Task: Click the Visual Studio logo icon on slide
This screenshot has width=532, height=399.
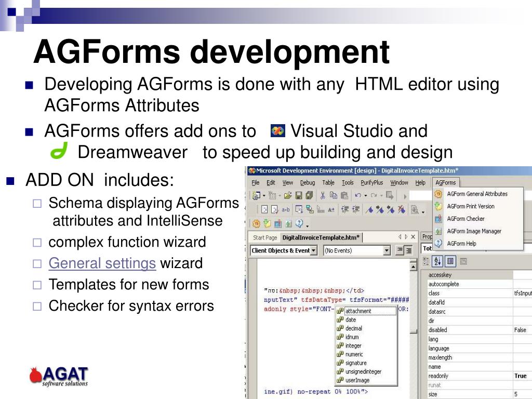Action: click(x=278, y=131)
